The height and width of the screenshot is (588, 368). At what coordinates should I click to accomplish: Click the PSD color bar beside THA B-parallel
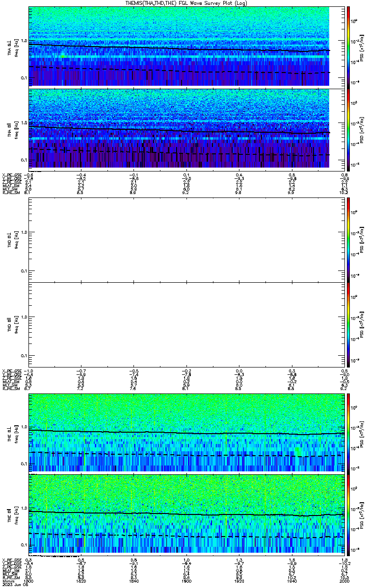pyautogui.click(x=348, y=129)
